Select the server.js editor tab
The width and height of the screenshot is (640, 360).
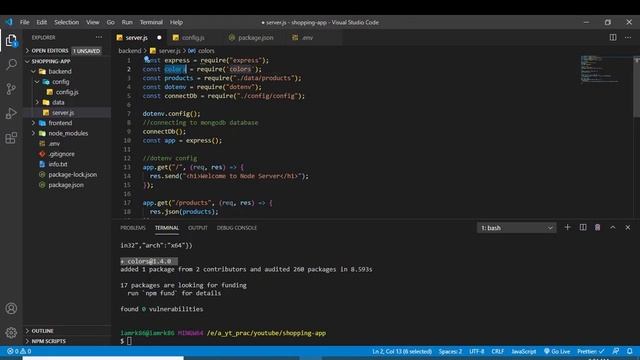pyautogui.click(x=136, y=38)
